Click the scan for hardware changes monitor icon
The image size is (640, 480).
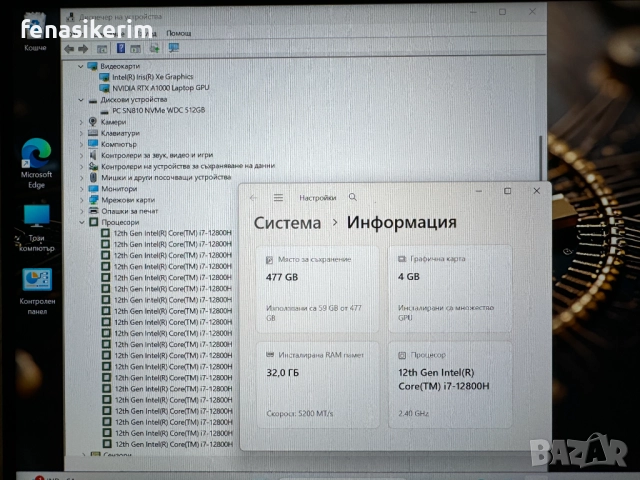[174, 48]
